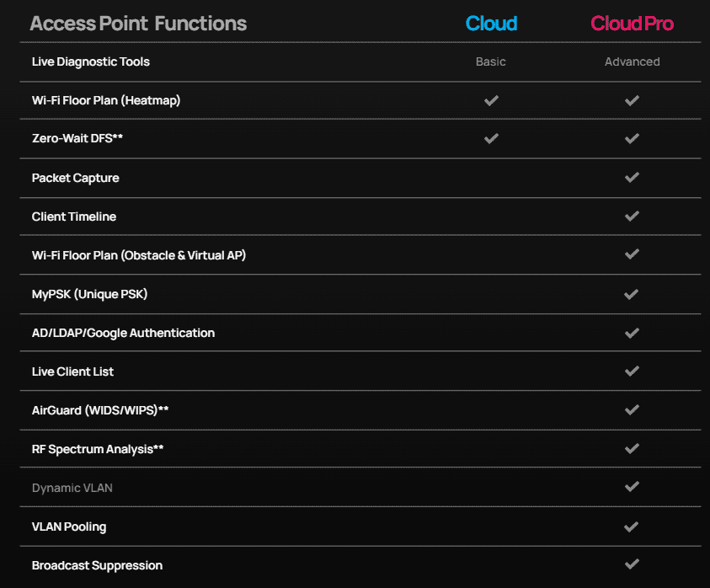The height and width of the screenshot is (588, 710).
Task: Click Cloud checkmark for Zero-Wait DFS
Action: click(x=491, y=139)
